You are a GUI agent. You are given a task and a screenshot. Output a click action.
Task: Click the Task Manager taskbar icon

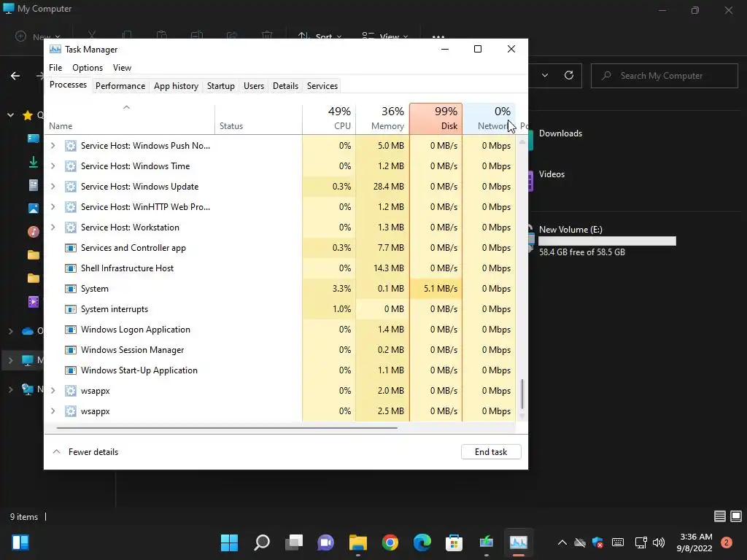(519, 542)
